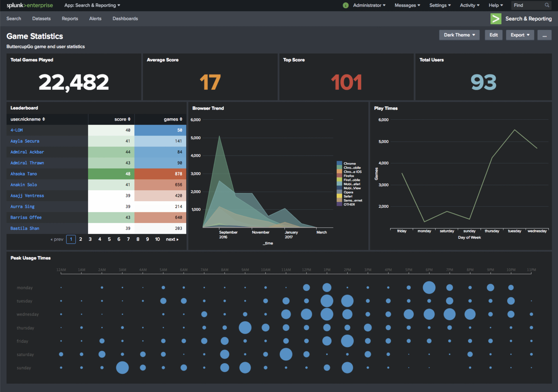558x392 pixels.
Task: Switch to the Dashboards tab
Action: point(125,19)
